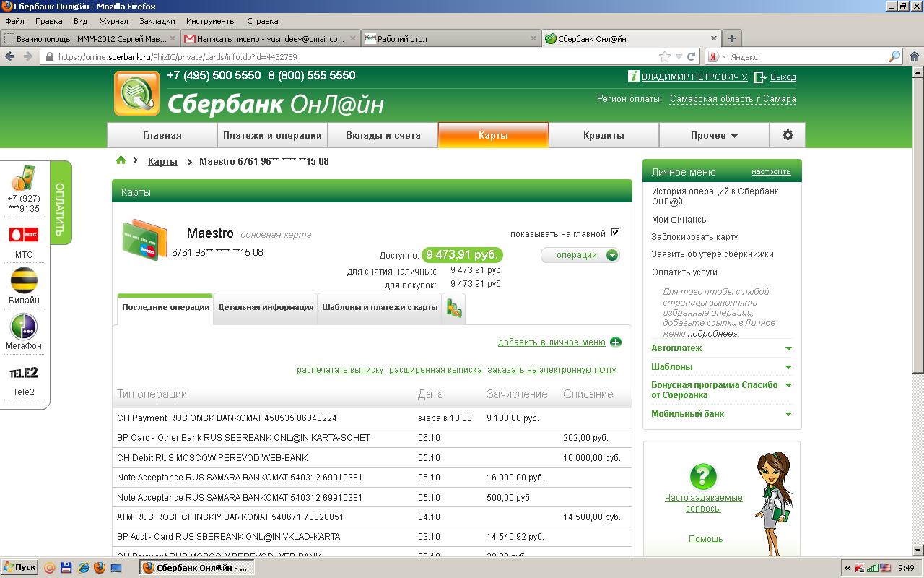Open the Шаблоны и платежи с карты tab
The height and width of the screenshot is (578, 924).
(380, 307)
